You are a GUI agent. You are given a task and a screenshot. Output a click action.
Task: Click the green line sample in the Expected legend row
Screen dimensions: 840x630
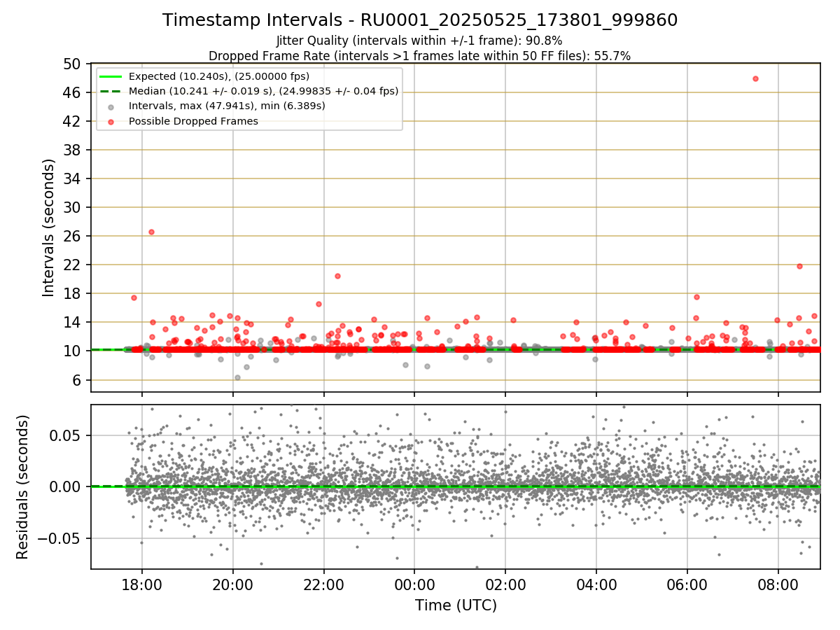pos(111,76)
